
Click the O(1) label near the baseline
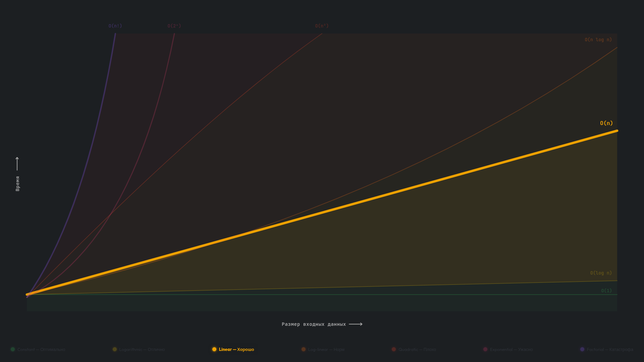pyautogui.click(x=606, y=291)
